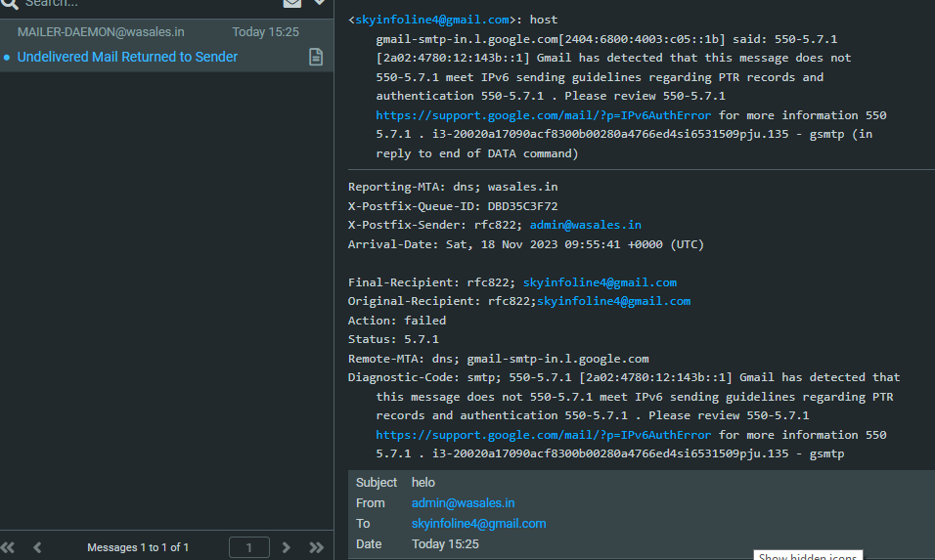This screenshot has height=560, width=935.
Task: Click admin@wasales.in in X-Postfix-Sender line
Action: [585, 225]
